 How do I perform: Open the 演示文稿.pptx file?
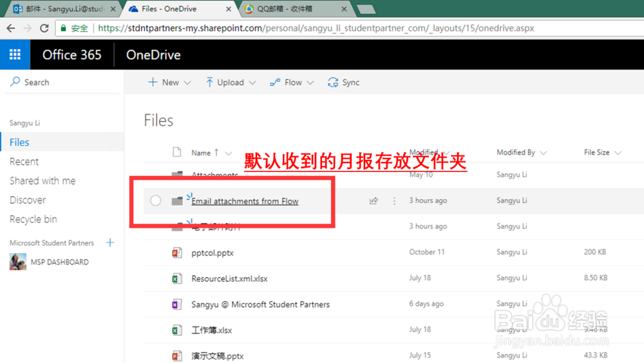[x=217, y=356]
